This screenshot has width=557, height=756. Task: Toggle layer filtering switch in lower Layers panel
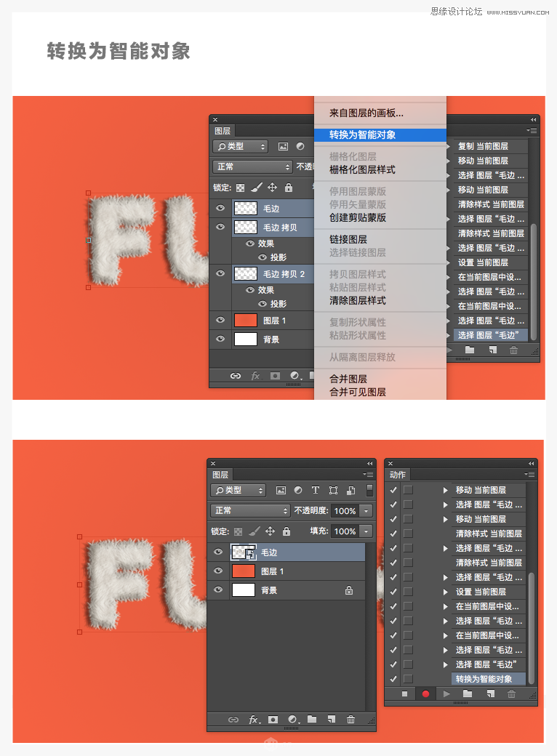coord(369,491)
